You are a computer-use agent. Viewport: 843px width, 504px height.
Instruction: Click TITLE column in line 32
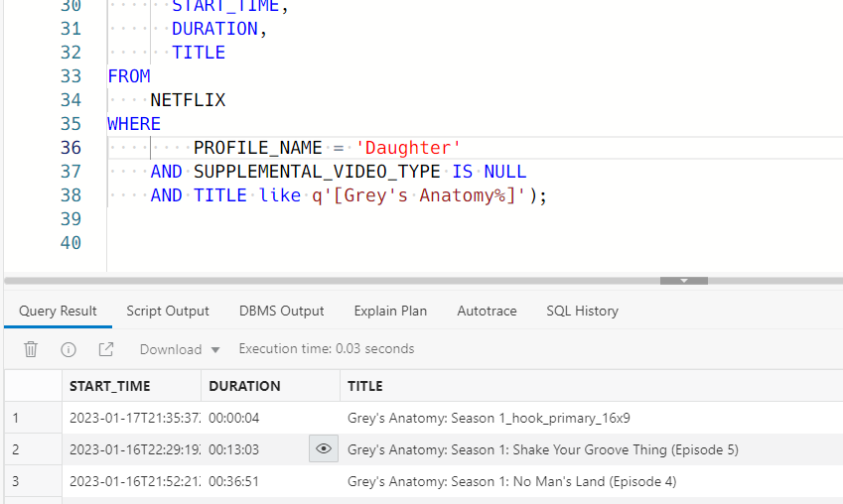199,53
